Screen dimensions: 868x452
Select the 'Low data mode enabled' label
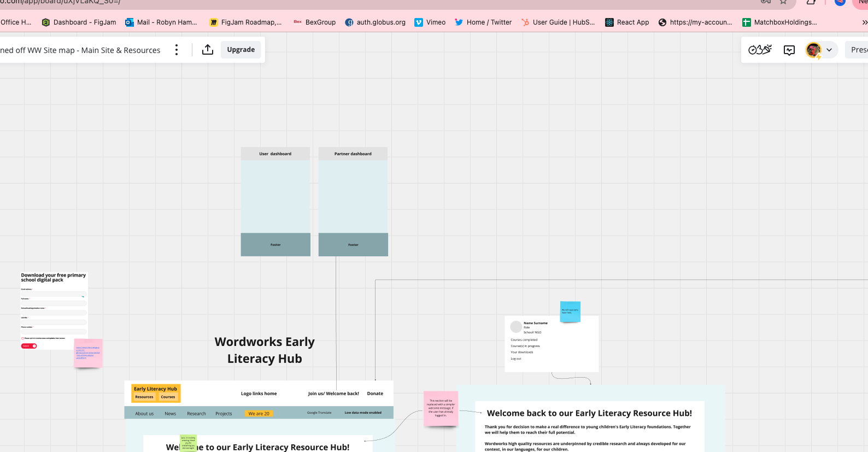pos(362,413)
